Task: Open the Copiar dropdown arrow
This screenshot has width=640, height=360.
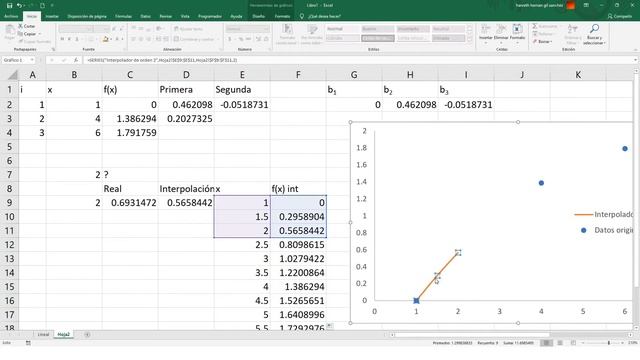Action: tap(40, 34)
